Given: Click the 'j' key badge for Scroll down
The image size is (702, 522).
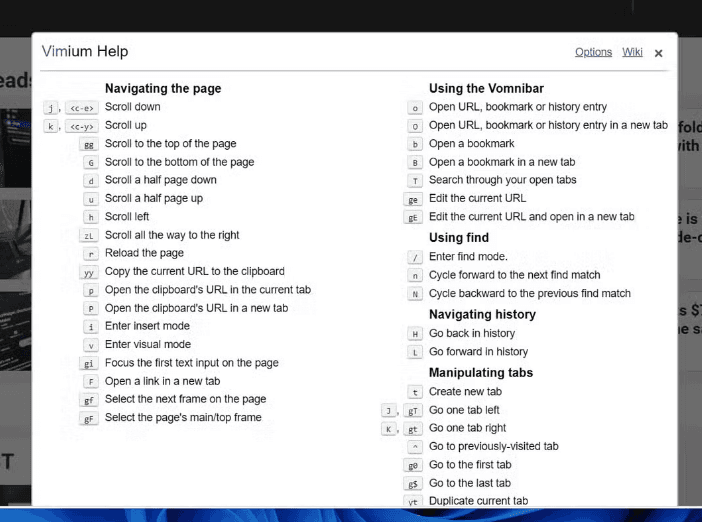Looking at the screenshot, I should pos(51,108).
